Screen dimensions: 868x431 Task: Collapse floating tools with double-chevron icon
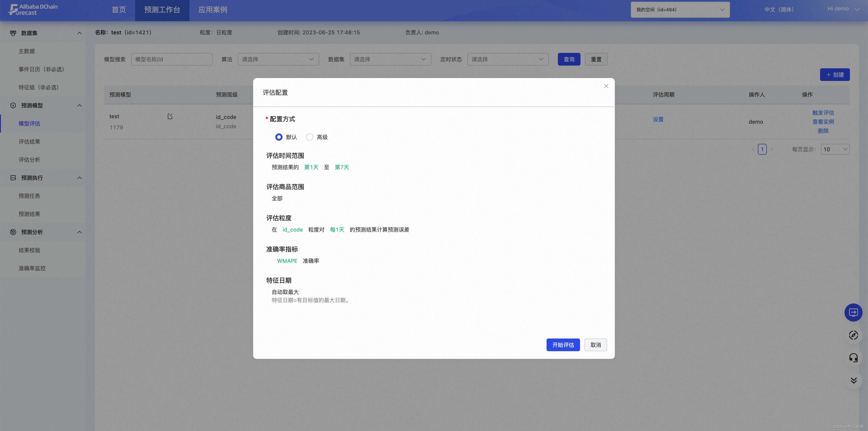pos(853,380)
